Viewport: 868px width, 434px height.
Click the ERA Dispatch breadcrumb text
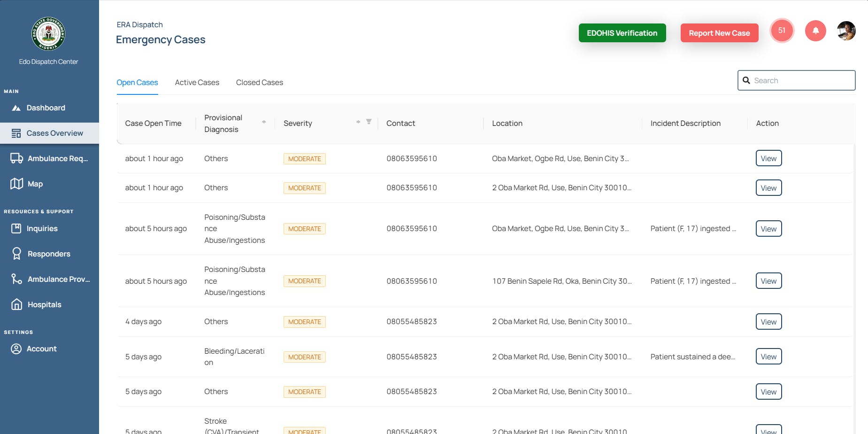(x=140, y=24)
